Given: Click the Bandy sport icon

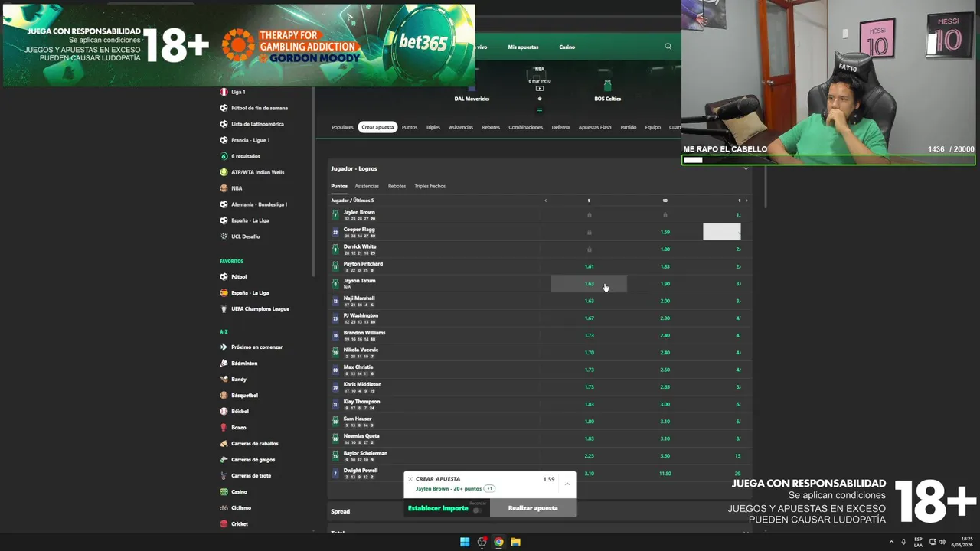Looking at the screenshot, I should (224, 379).
